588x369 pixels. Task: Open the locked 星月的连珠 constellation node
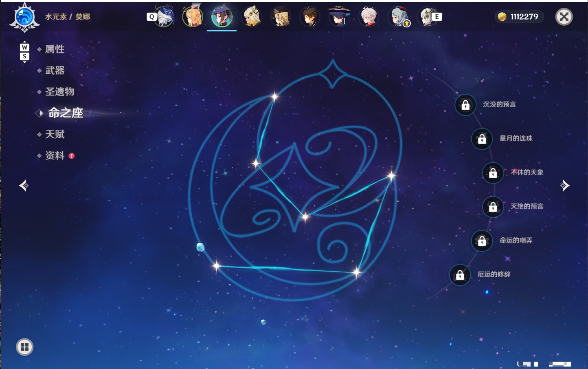482,139
